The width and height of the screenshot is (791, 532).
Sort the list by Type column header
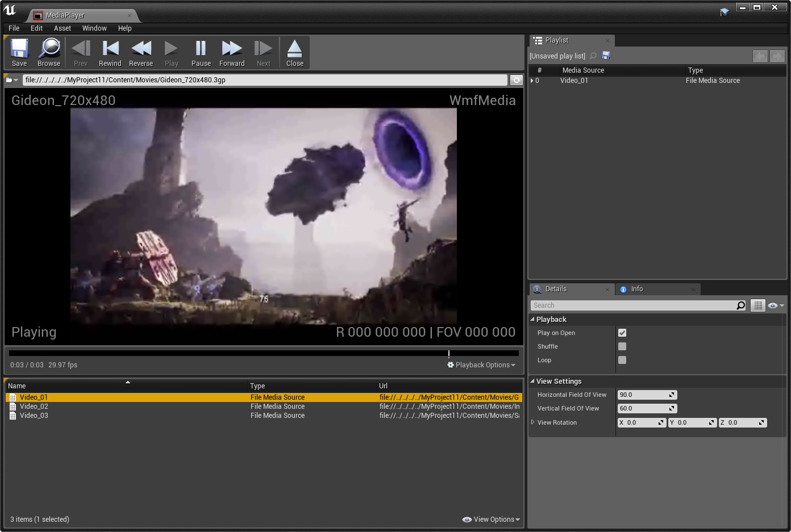point(257,386)
